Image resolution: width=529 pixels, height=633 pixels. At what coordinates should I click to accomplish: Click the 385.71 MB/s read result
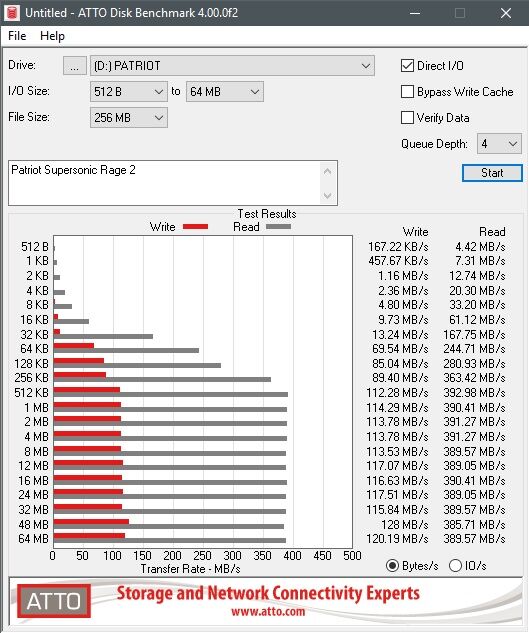474,524
